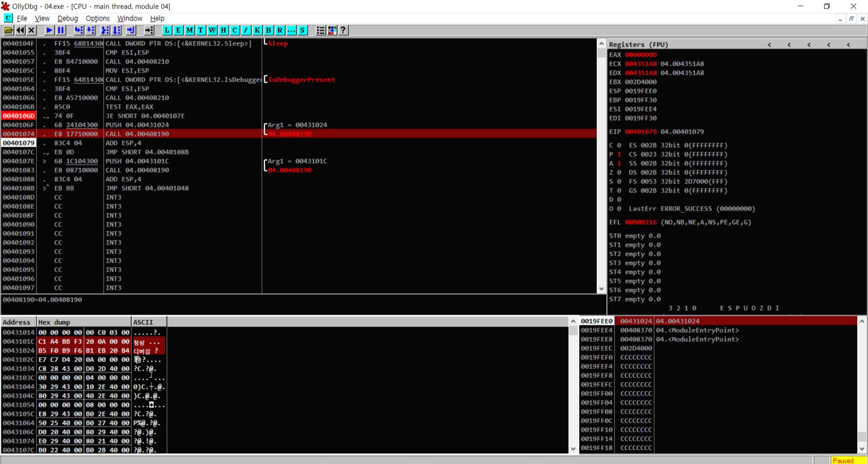Open the File menu
The width and height of the screenshot is (868, 464).
point(22,19)
